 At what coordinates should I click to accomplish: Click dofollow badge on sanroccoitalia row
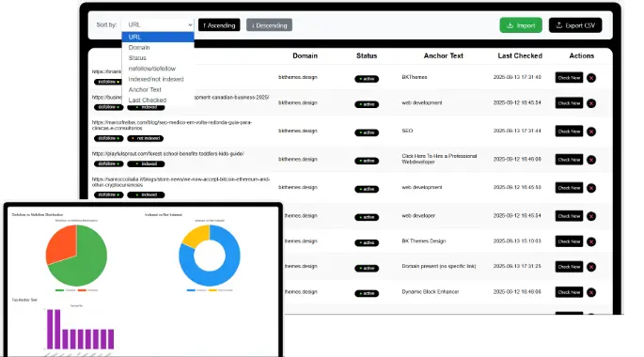tap(109, 194)
